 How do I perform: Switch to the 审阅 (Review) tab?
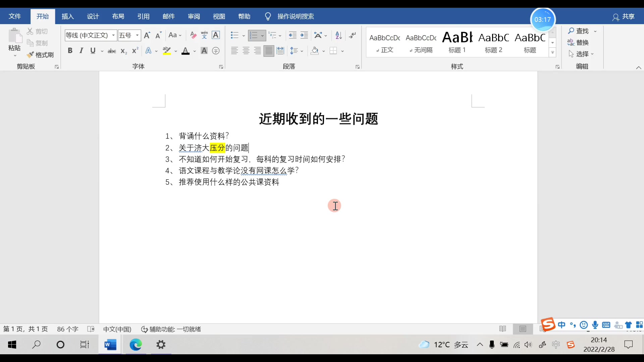pyautogui.click(x=194, y=16)
